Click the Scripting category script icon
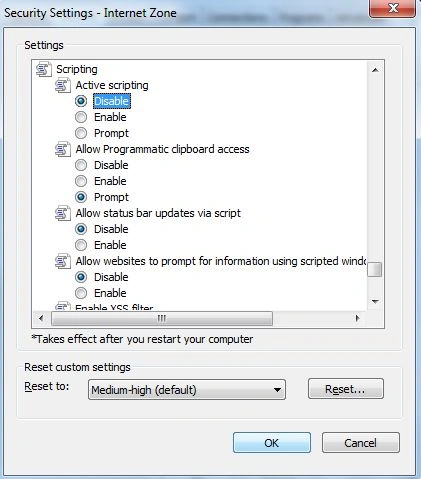421x479 pixels. tap(44, 69)
